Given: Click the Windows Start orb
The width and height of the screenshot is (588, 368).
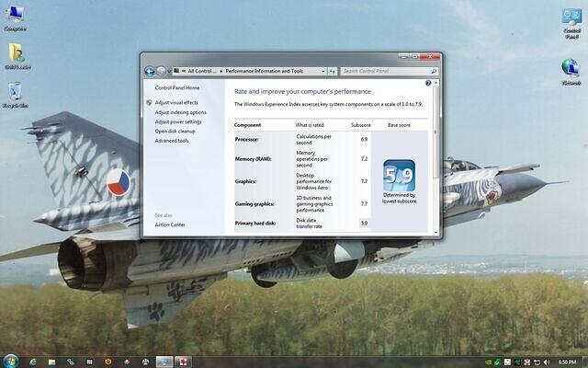Looking at the screenshot, I should click(12, 360).
